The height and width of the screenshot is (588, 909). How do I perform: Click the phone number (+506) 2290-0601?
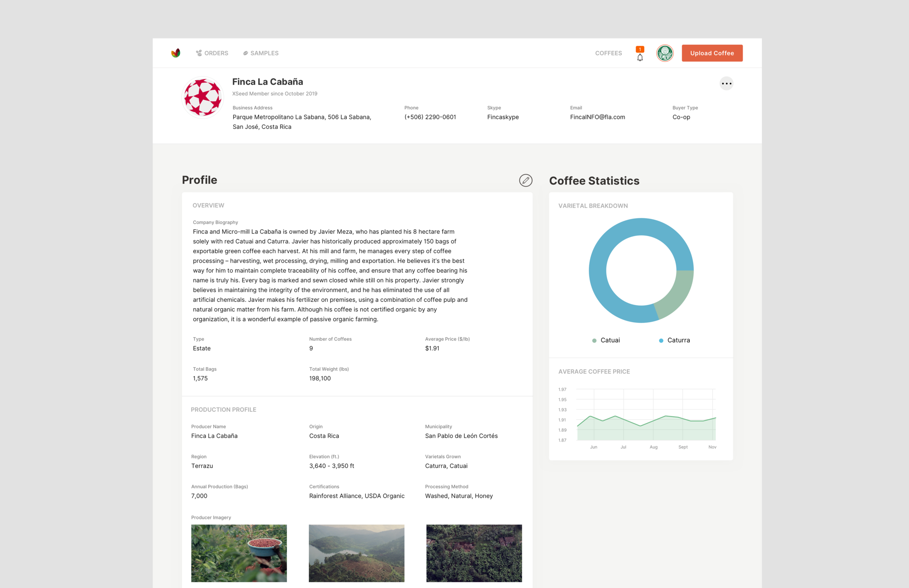430,117
